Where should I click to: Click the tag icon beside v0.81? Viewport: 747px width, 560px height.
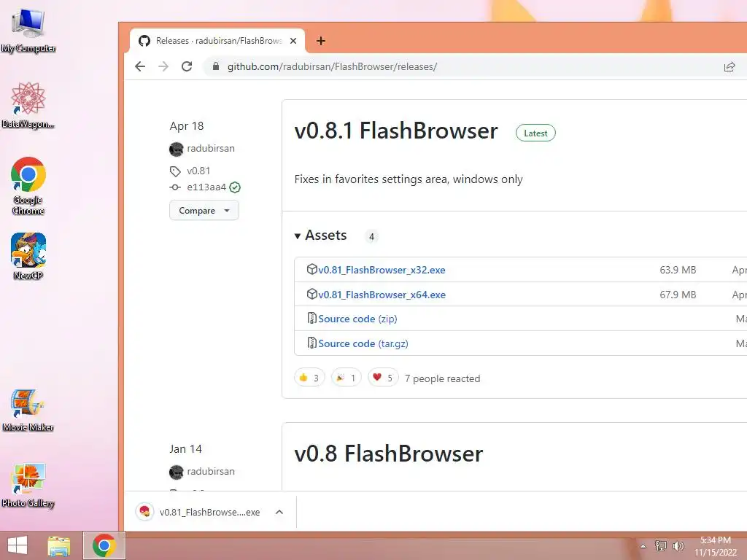[175, 171]
